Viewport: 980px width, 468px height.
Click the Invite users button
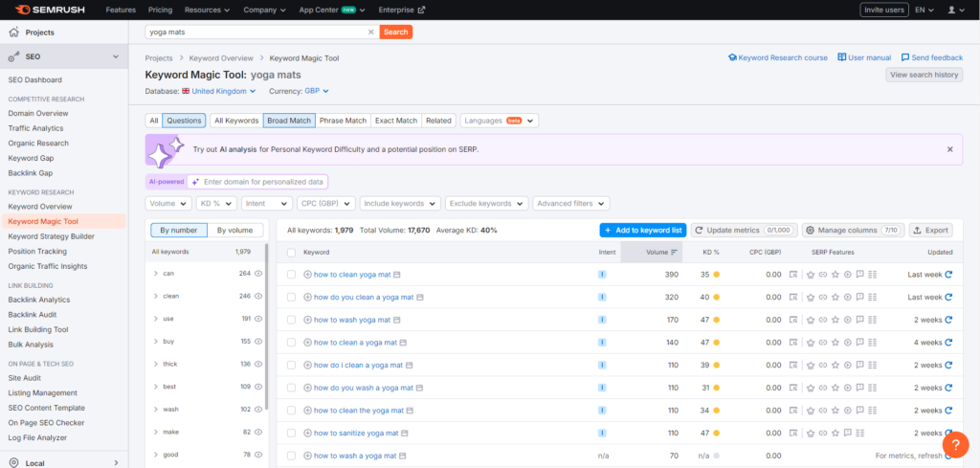(883, 10)
